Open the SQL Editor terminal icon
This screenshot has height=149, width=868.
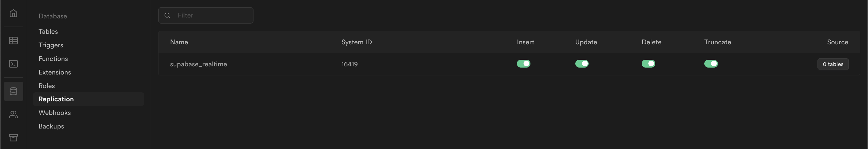[x=14, y=64]
